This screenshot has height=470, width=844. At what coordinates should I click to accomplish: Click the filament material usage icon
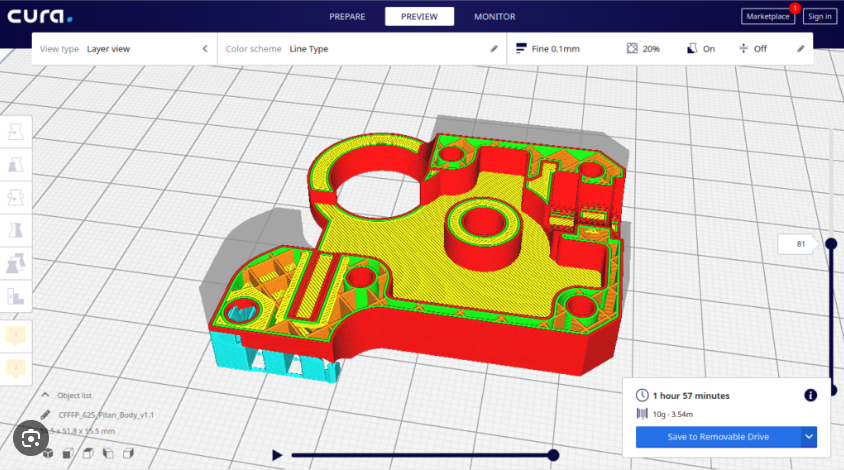(642, 413)
